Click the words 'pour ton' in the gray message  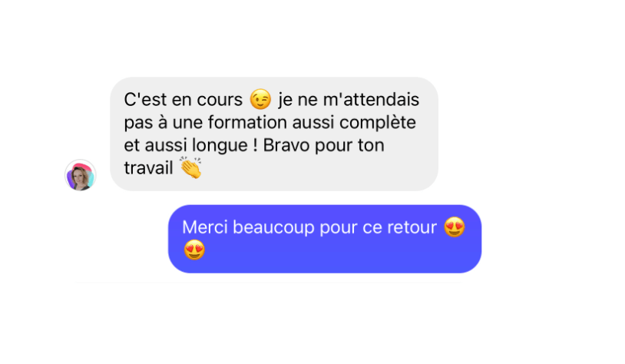coord(349,145)
